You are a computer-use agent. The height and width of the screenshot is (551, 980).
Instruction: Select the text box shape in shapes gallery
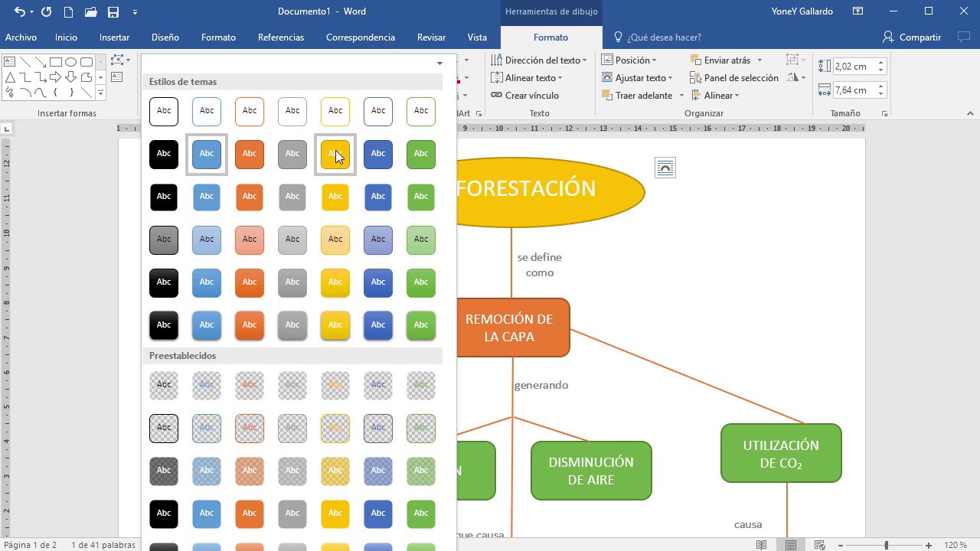(10, 62)
